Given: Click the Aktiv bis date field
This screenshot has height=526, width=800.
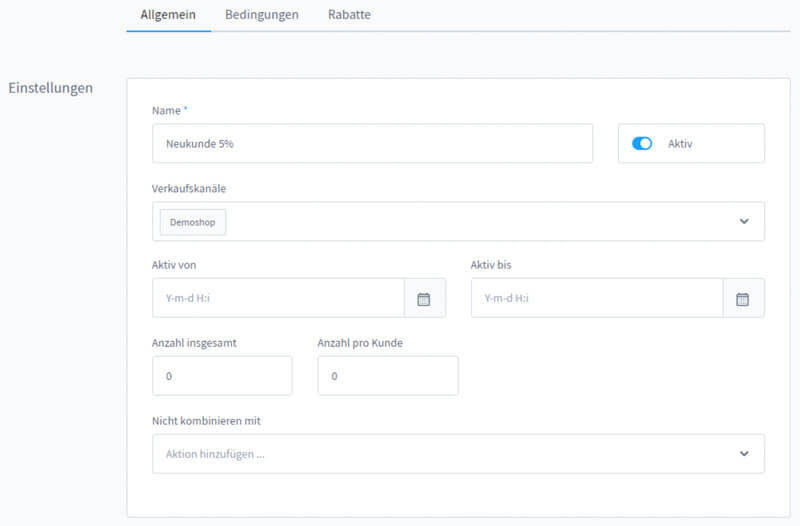Looking at the screenshot, I should point(597,298).
